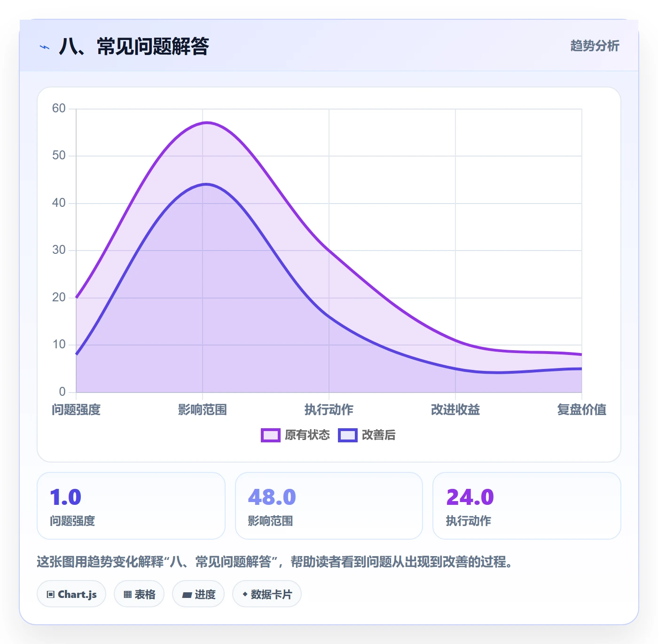658x644 pixels.
Task: Open the 24.0 执行动作 data card
Action: 527,506
